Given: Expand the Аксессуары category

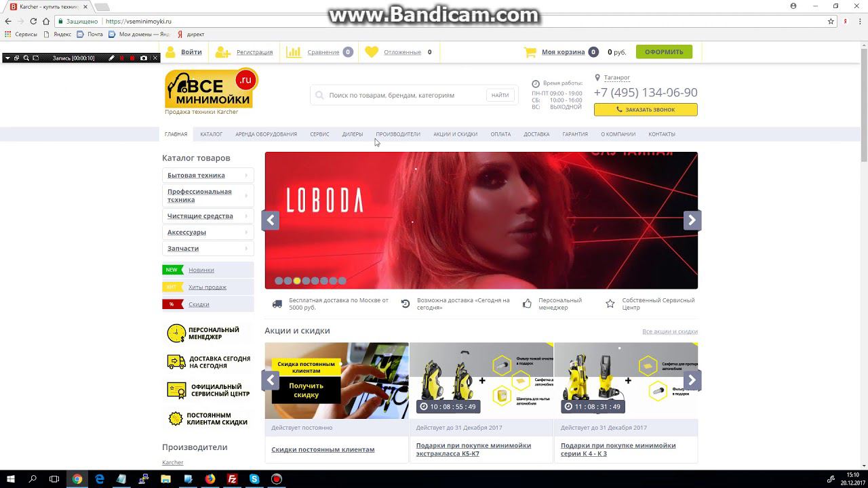Looking at the screenshot, I should tap(208, 232).
